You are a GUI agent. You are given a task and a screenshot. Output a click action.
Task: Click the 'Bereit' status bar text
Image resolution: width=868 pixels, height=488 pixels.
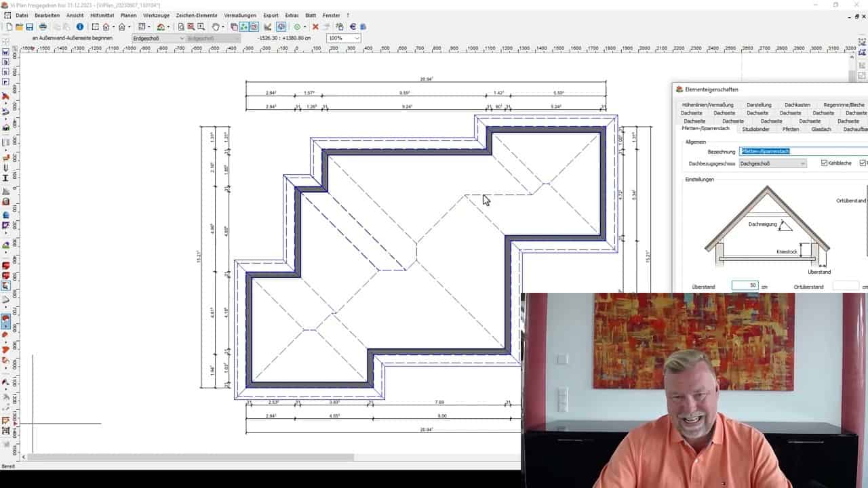[x=8, y=466]
